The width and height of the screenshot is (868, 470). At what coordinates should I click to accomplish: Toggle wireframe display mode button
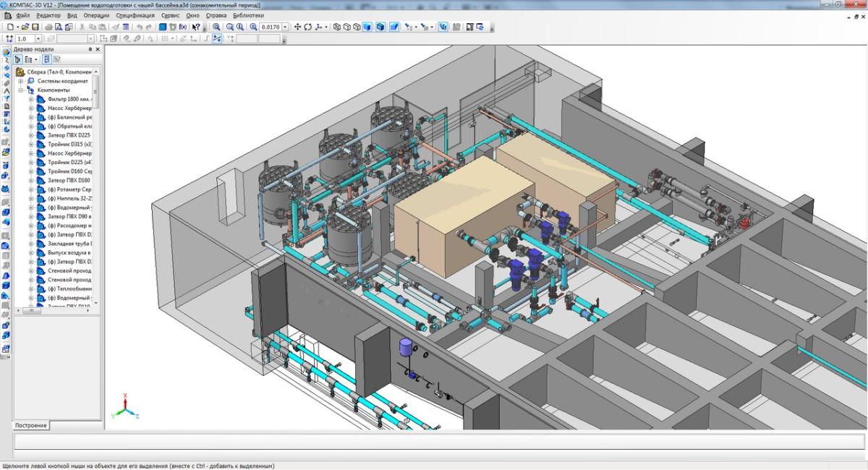point(337,27)
